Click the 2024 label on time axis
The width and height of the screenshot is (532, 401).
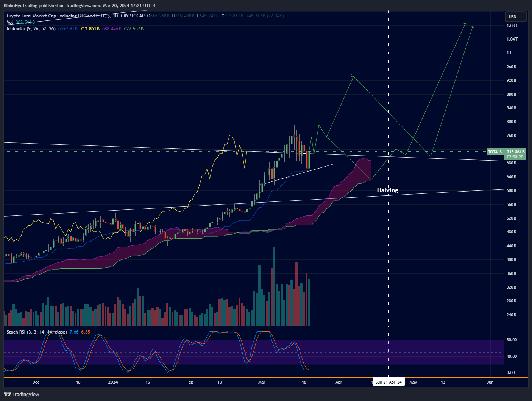point(113,382)
